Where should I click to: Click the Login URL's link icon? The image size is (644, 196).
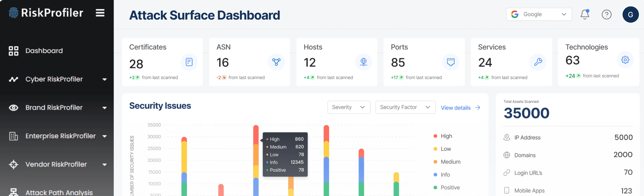pyautogui.click(x=506, y=173)
